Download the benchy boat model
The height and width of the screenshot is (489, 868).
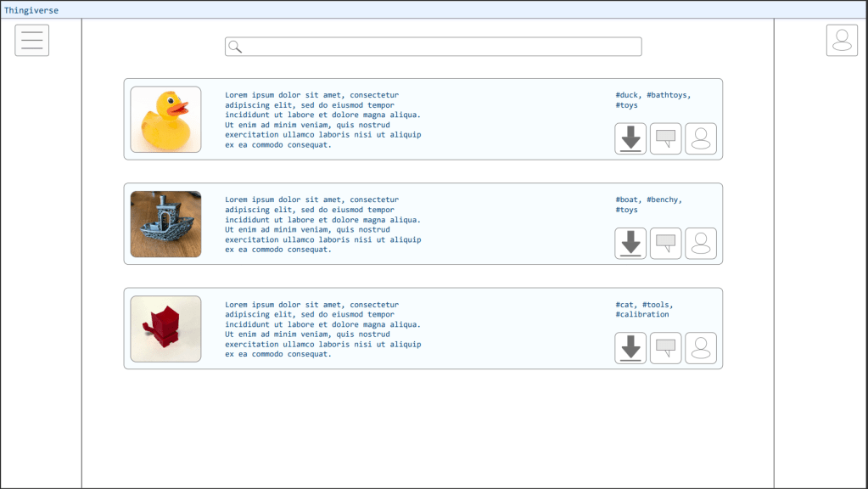tap(630, 243)
